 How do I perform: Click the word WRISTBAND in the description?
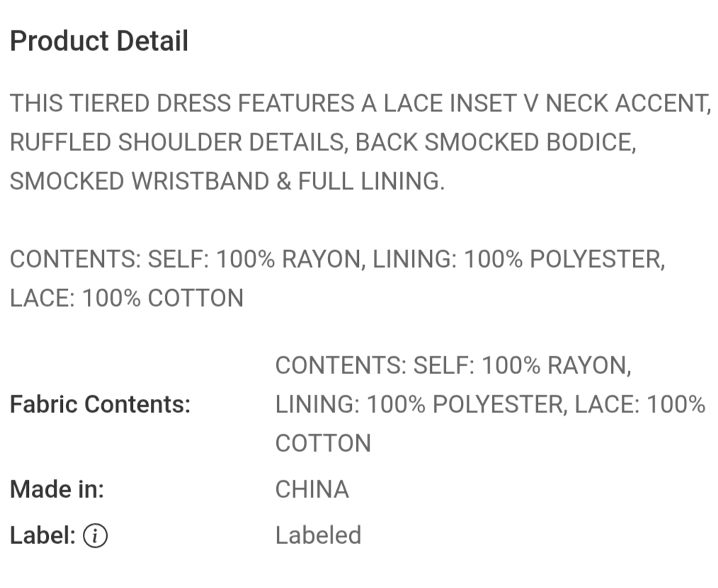[200, 181]
